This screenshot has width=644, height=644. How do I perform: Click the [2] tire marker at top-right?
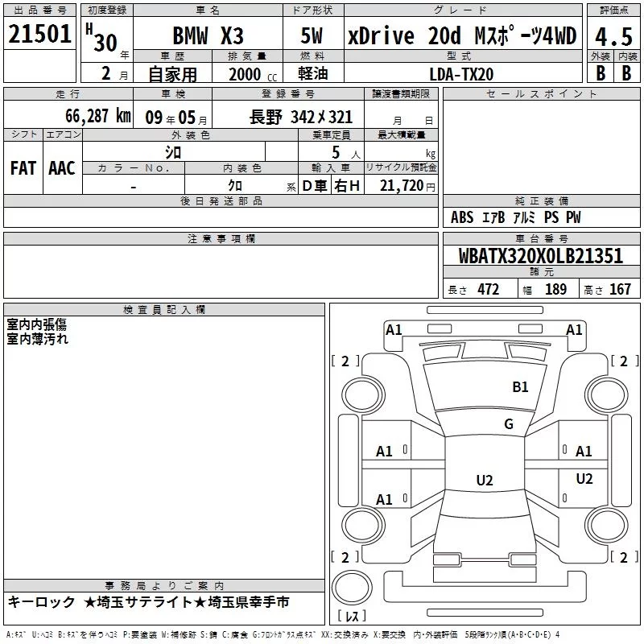(x=623, y=361)
